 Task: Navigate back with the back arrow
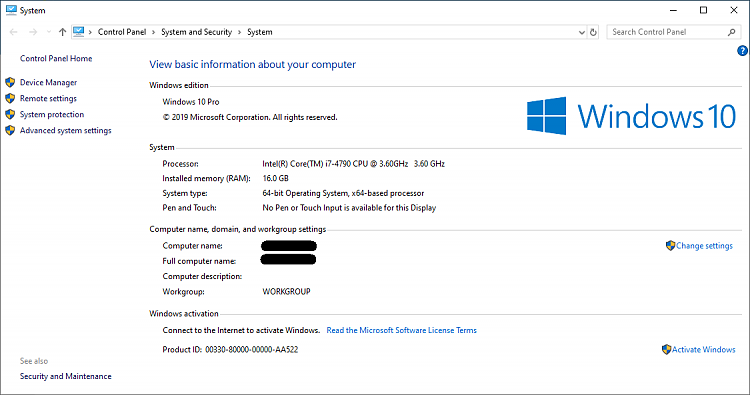pos(13,32)
